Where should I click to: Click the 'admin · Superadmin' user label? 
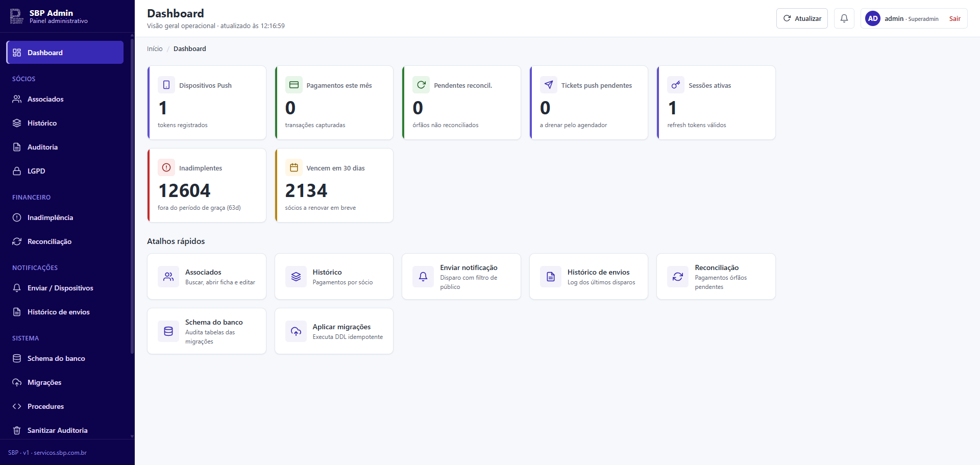point(912,19)
